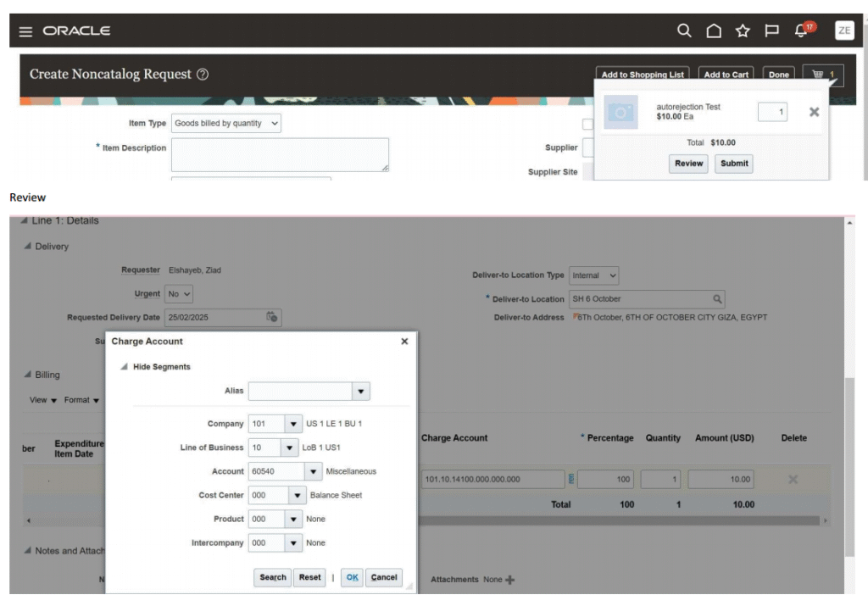Click the Account segment field 60540

(x=276, y=471)
